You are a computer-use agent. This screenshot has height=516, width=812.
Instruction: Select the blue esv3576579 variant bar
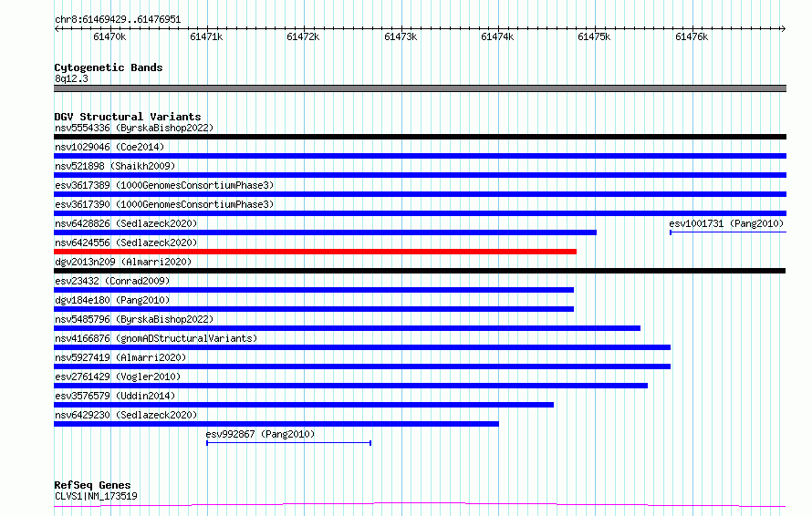pyautogui.click(x=304, y=406)
